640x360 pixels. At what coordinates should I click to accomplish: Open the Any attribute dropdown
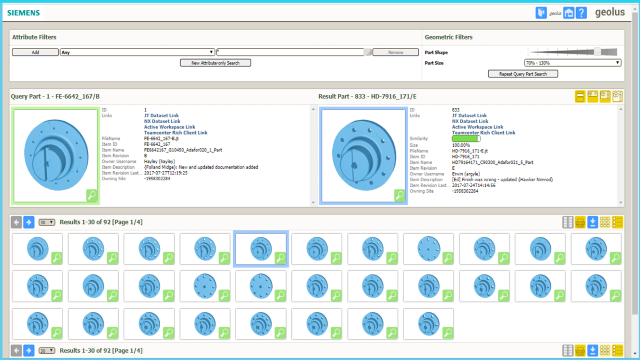click(x=137, y=52)
